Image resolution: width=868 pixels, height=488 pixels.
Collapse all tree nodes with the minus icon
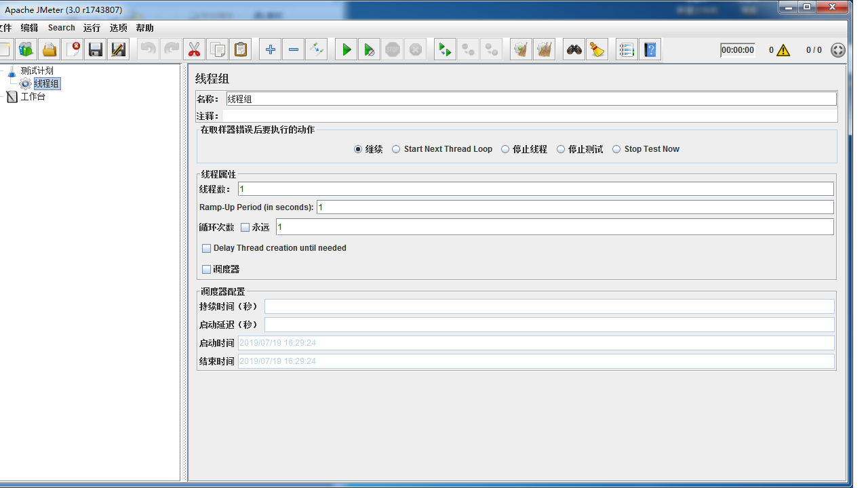(294, 49)
